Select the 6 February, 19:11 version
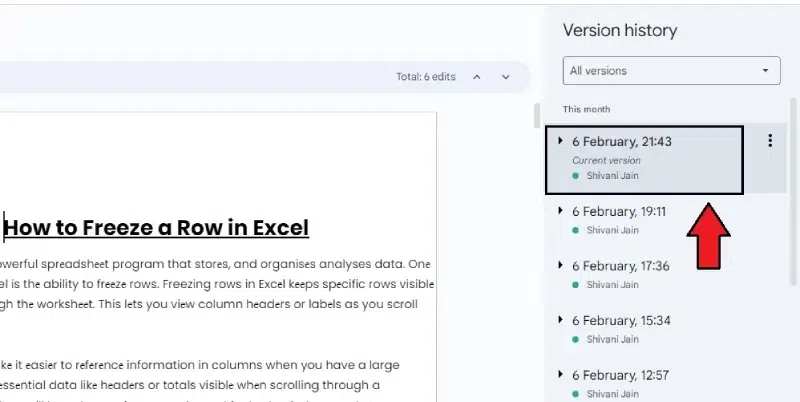 pos(619,212)
